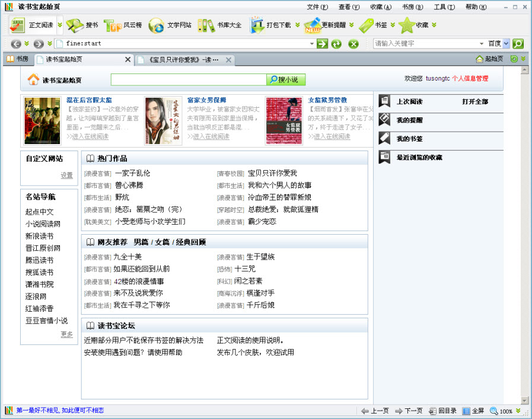532x419 pixels.
Task: Click the 搜书 book search toolbar icon
Action: coord(75,25)
